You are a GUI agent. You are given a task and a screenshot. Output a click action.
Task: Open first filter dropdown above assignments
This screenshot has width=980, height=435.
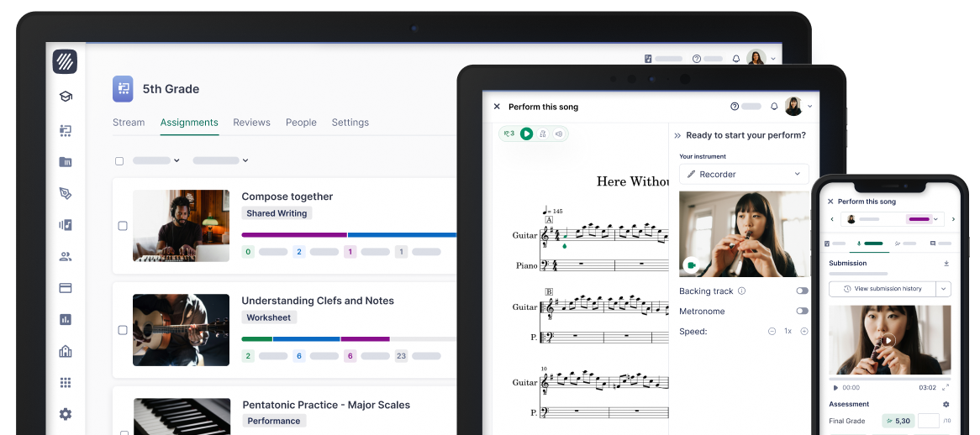click(156, 160)
